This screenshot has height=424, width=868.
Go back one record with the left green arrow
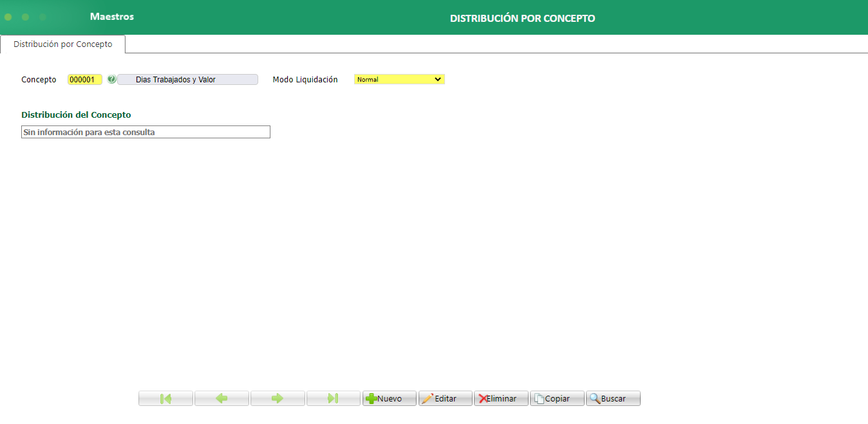tap(222, 398)
